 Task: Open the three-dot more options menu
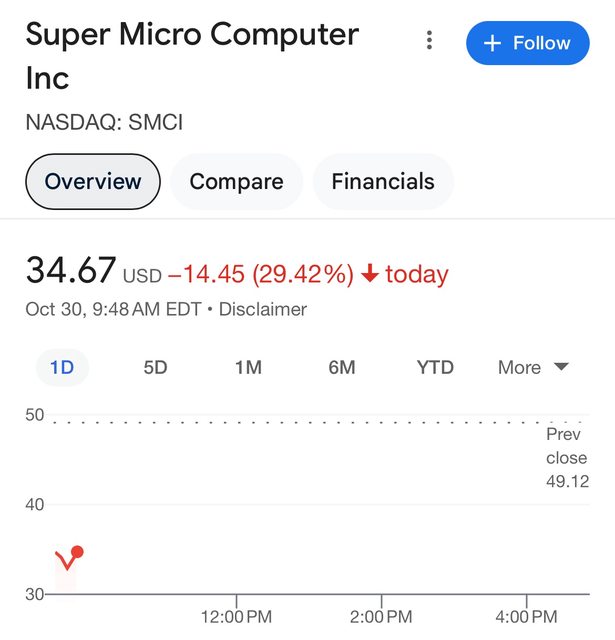[x=429, y=40]
